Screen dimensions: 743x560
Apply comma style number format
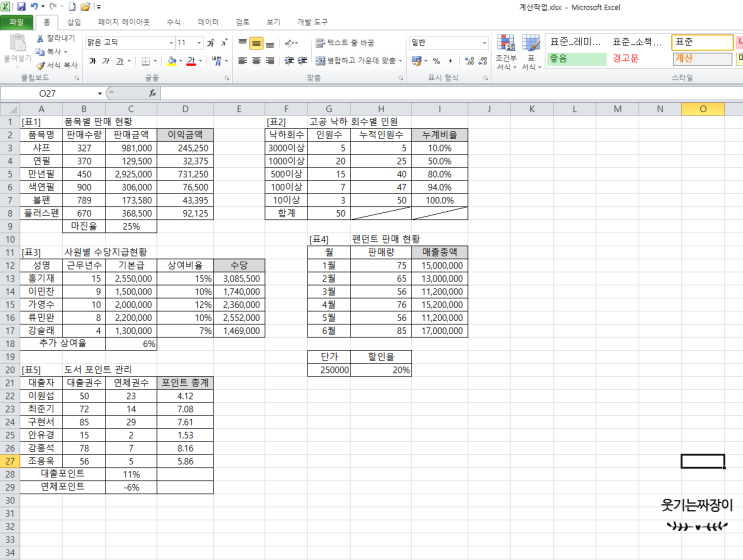[450, 61]
